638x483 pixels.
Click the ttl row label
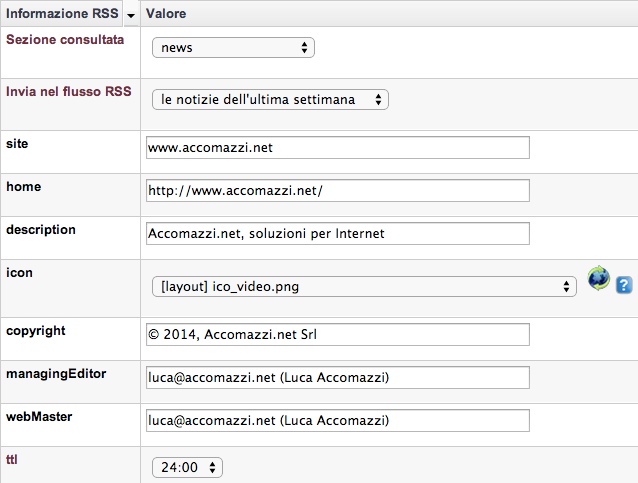coord(12,459)
